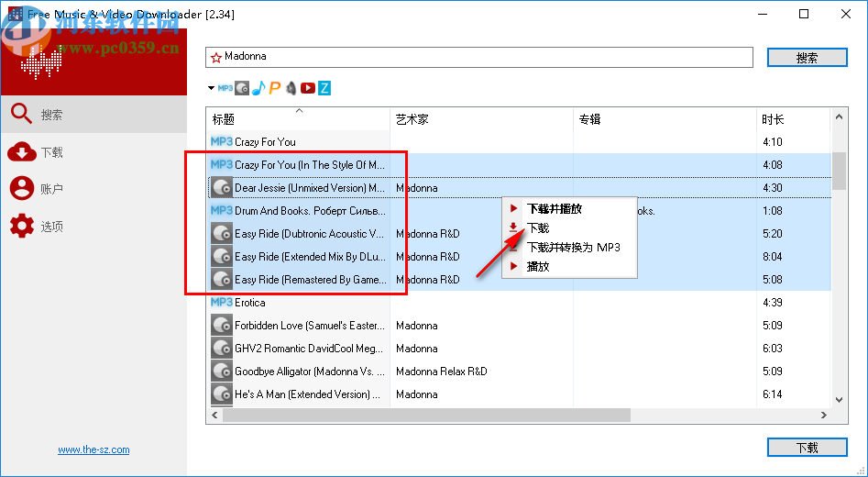
Task: Select the Drum And Books row
Action: [520, 211]
